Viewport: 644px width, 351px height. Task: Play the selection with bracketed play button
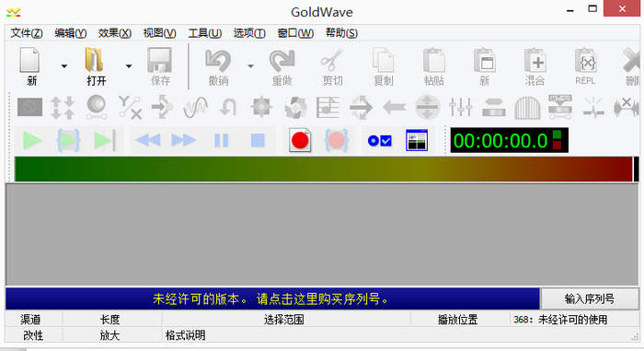[x=68, y=141]
